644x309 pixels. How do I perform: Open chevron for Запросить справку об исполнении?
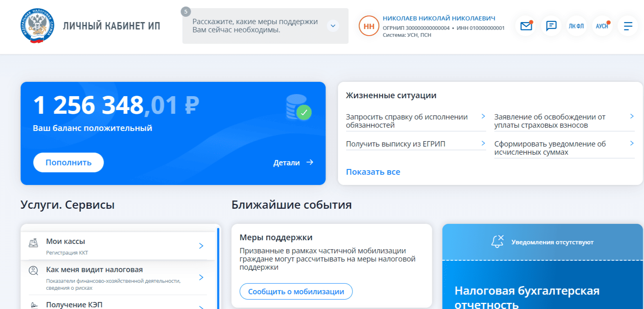tap(483, 116)
